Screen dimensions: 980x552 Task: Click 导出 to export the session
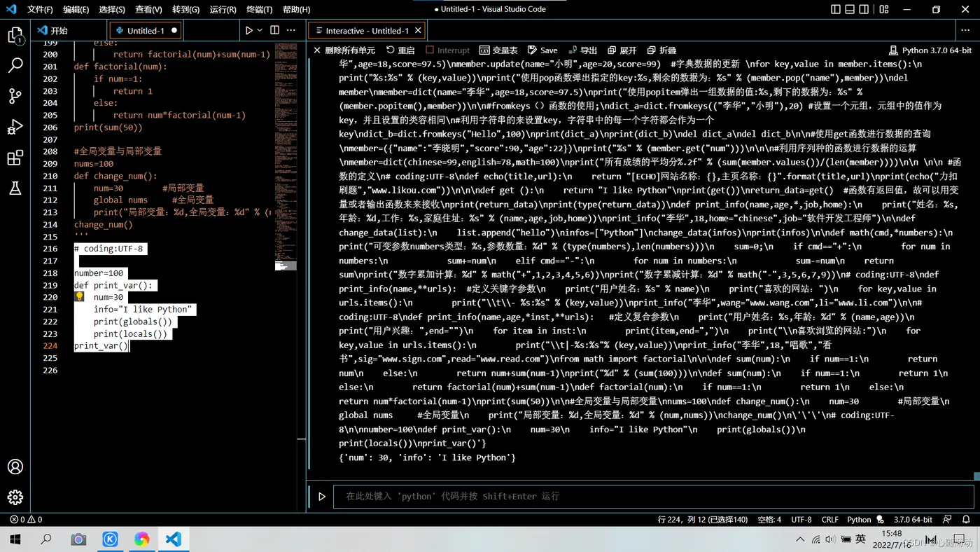coord(582,50)
